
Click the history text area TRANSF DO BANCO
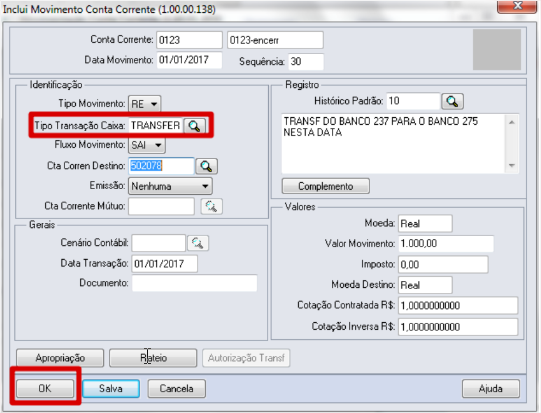point(393,144)
